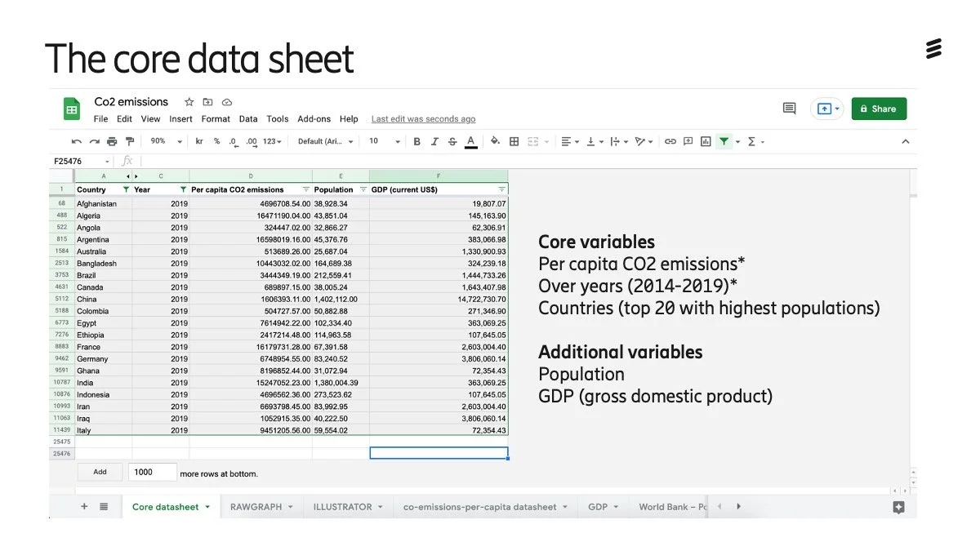Screen dimensions: 980x551
Task: Format as currency with the kr button
Action: tap(199, 141)
